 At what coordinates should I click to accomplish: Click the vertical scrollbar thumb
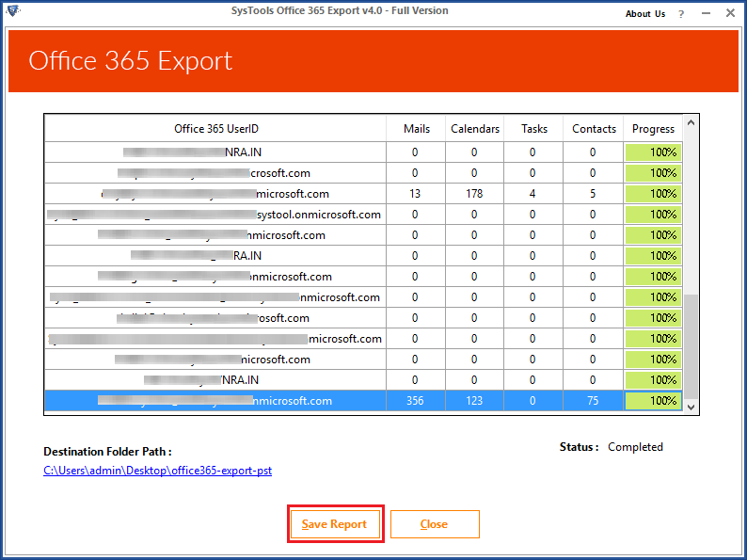click(x=691, y=347)
